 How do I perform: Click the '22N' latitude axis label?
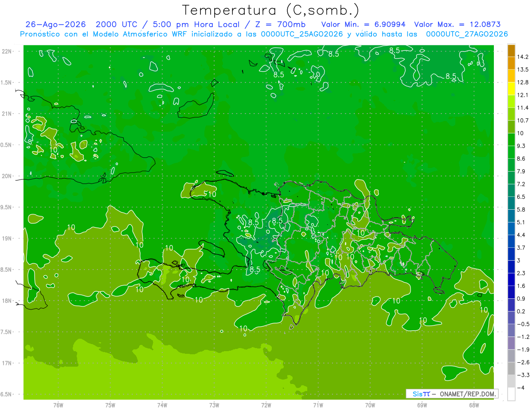[x=8, y=51]
